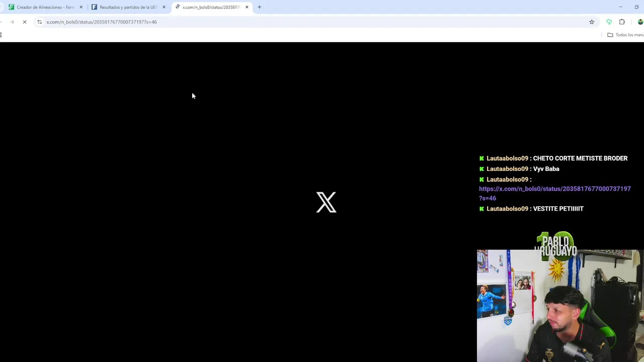
Task: Click chat message 'VESTITE PETIIIIIT'
Action: point(558,209)
